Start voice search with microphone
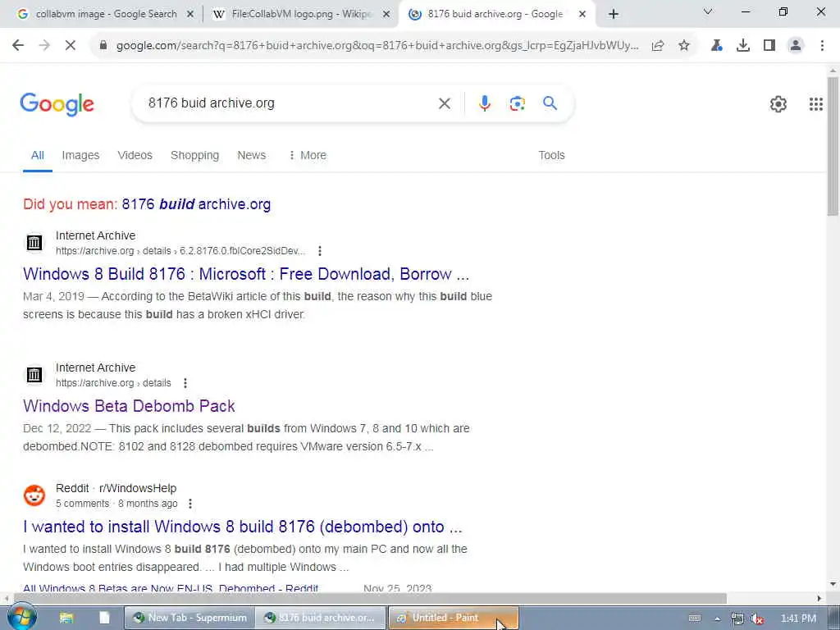 (484, 103)
